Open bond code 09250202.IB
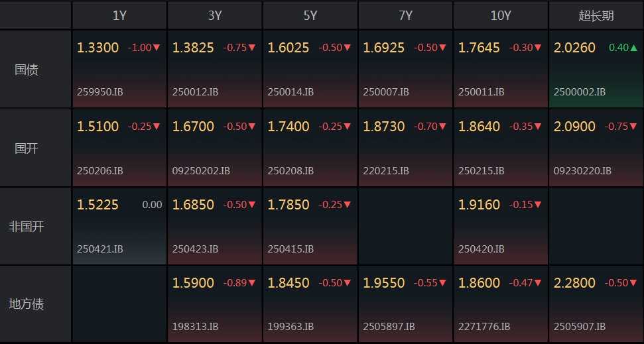Screen dimensions: 644x344 pos(201,171)
